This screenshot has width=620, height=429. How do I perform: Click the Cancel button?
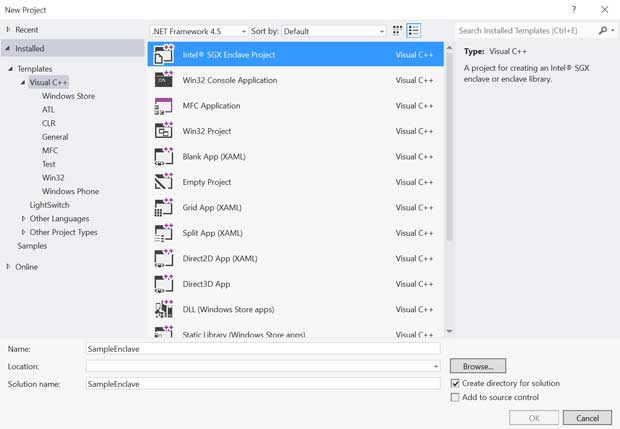[x=587, y=418]
